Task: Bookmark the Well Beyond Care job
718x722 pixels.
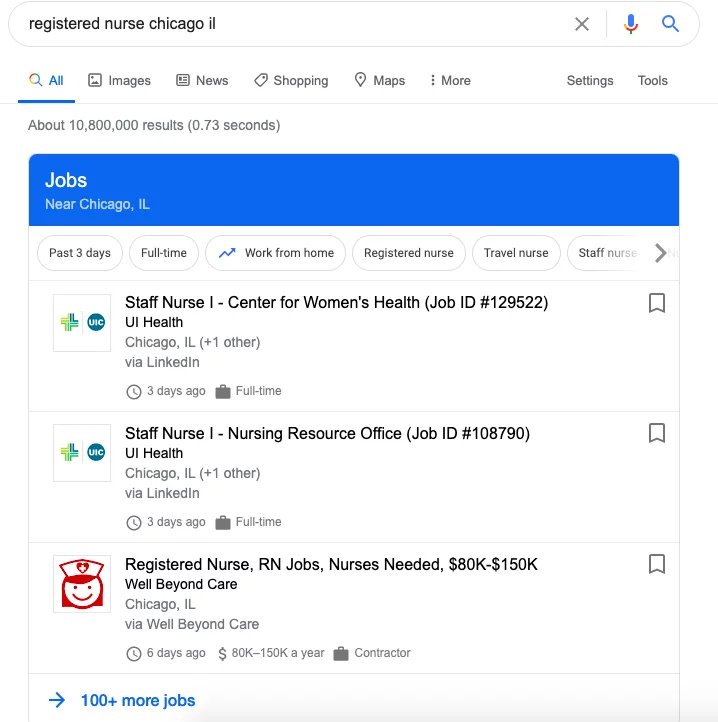Action: 657,564
